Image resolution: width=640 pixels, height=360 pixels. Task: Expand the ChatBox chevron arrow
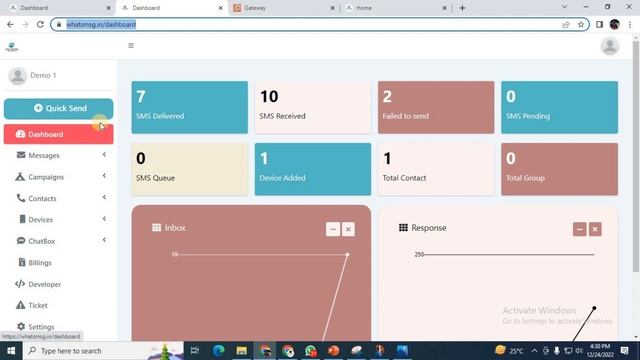point(104,240)
